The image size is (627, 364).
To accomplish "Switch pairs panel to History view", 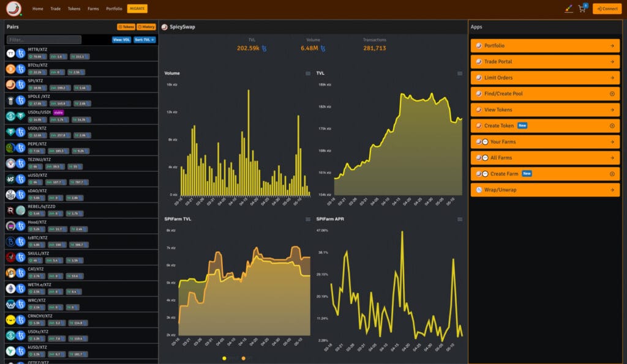I will pos(146,27).
